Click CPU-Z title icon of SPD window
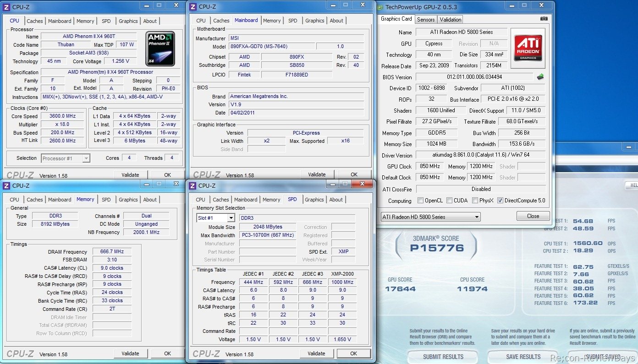The height and width of the screenshot is (364, 638). 192,185
